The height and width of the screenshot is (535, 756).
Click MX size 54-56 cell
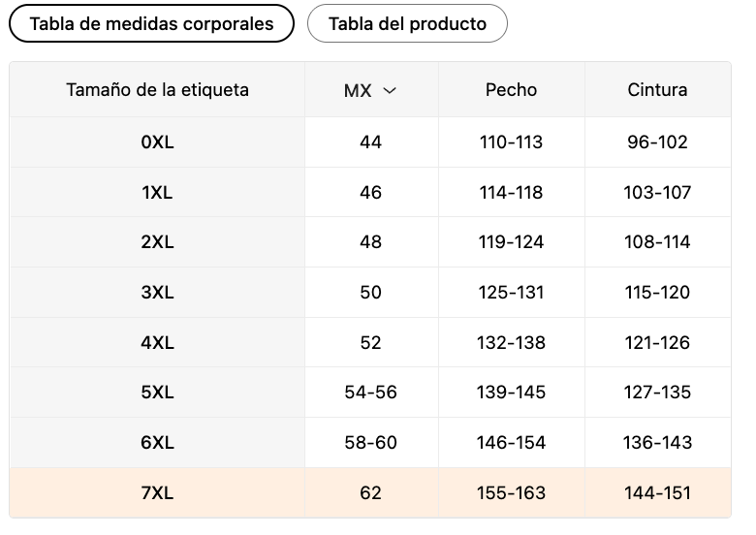tap(370, 393)
